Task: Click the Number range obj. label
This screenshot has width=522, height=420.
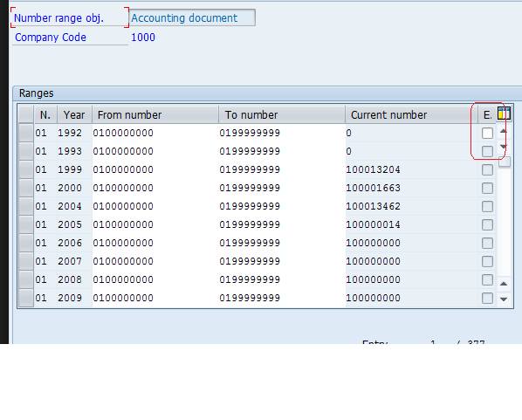Action: click(59, 18)
